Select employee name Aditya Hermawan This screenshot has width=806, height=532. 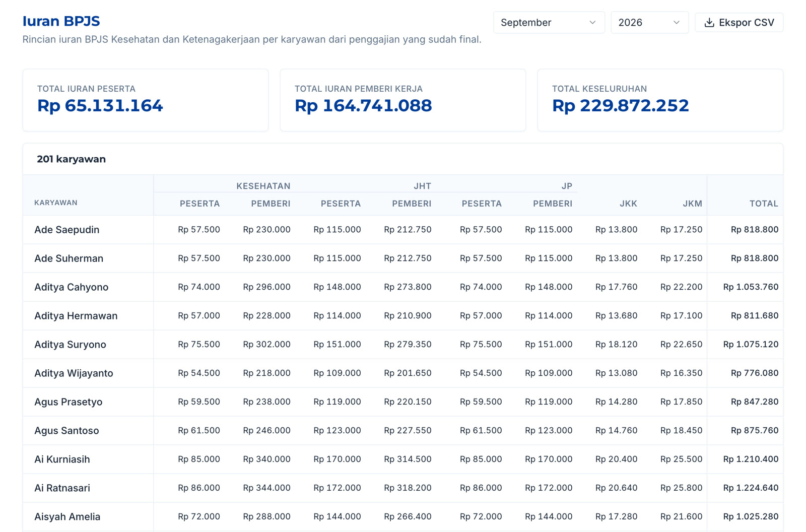point(76,316)
